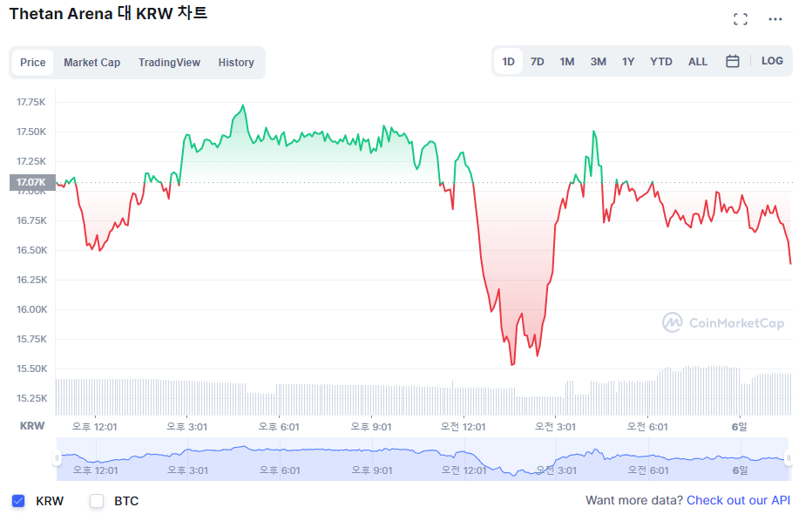Click the 오전 12:01 main x-axis label
Image resolution: width=812 pixels, height=521 pixels.
[x=463, y=427]
